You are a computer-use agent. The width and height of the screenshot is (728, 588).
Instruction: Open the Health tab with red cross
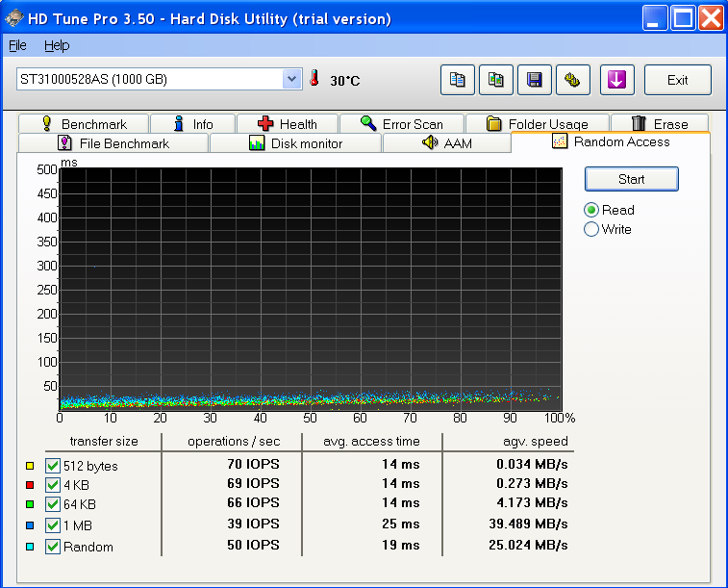point(287,124)
